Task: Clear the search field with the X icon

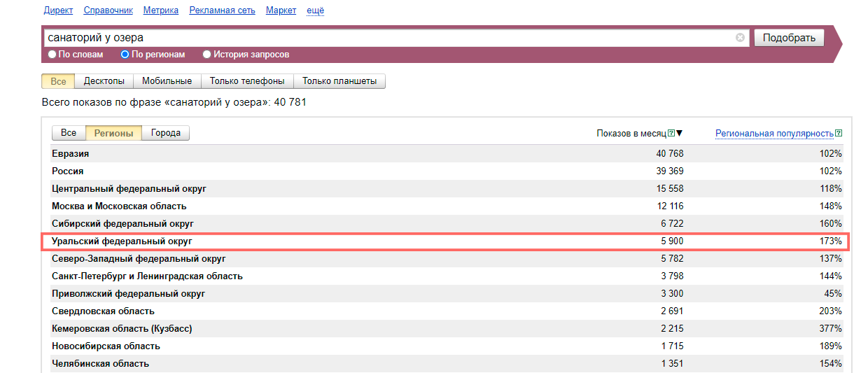Action: point(740,38)
